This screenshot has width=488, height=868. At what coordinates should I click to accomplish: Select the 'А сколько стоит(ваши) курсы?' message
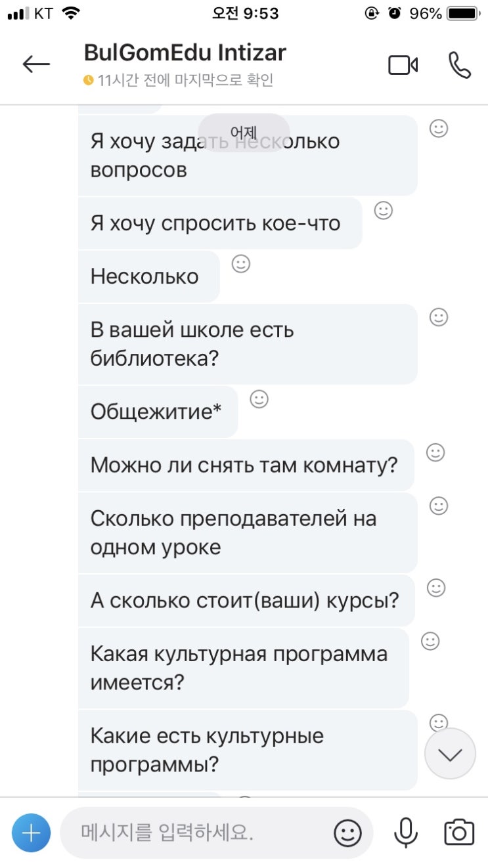pyautogui.click(x=245, y=601)
